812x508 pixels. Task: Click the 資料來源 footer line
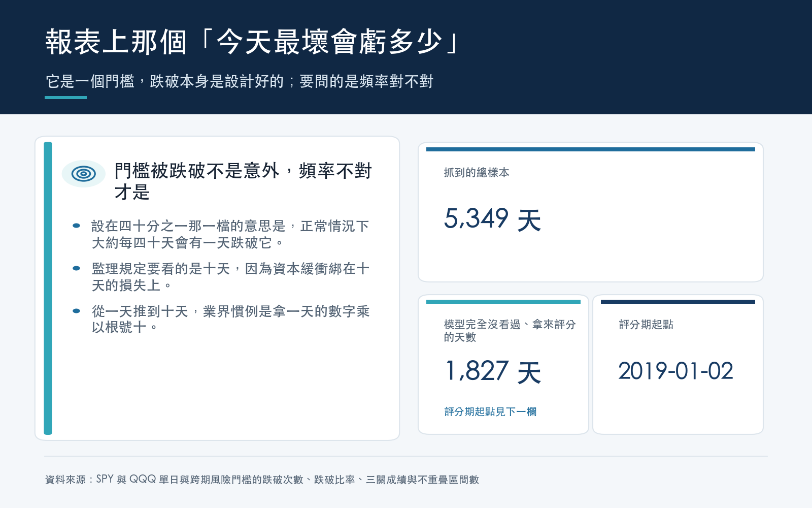point(262,480)
